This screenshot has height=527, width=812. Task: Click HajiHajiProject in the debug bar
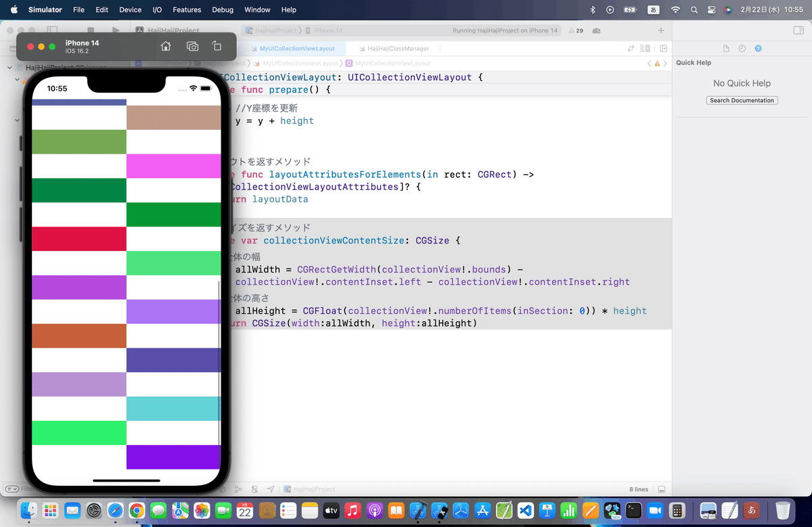coord(310,489)
